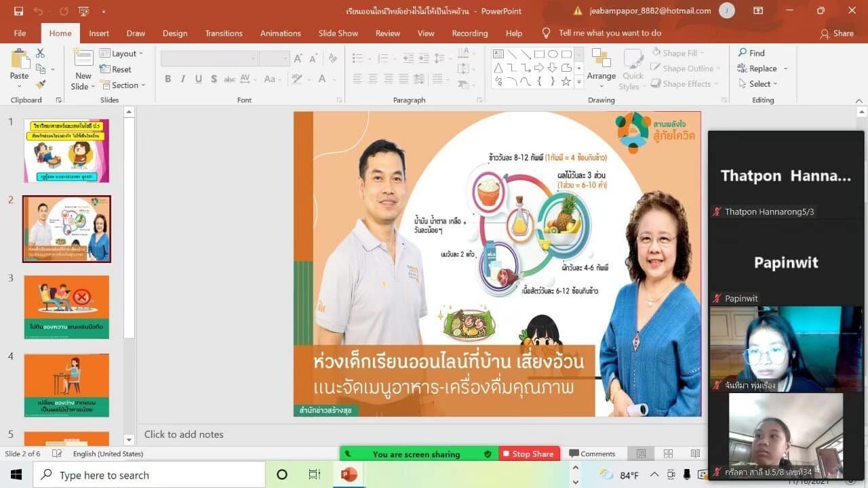Switch to the Animations tab

coord(281,33)
